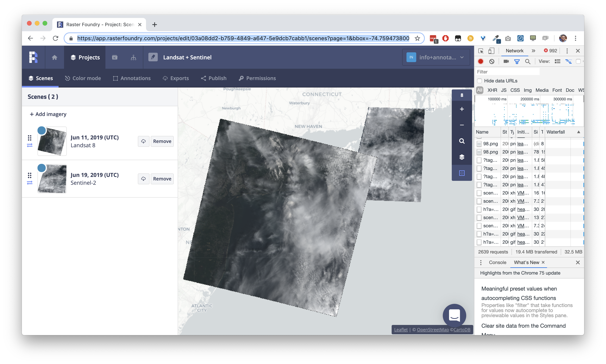Open the chat support bubble

pos(454,315)
